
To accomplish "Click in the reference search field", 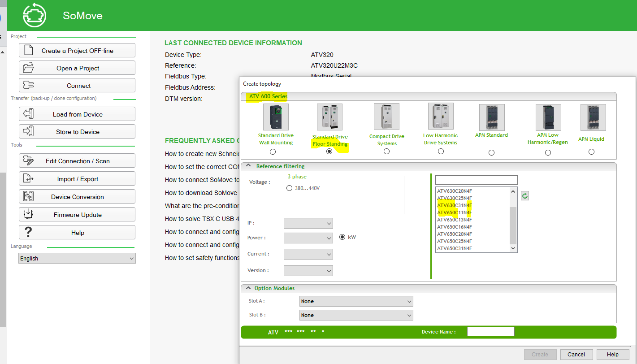I will 476,180.
